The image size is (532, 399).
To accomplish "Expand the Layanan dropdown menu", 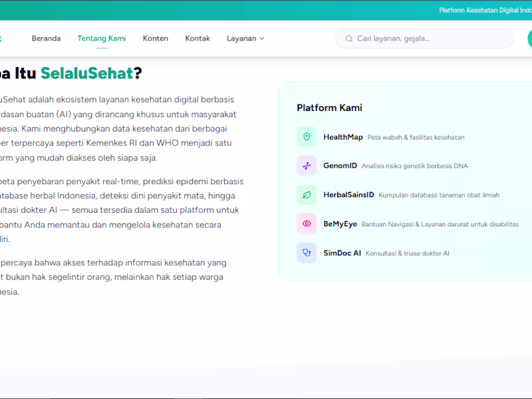I will pos(245,39).
